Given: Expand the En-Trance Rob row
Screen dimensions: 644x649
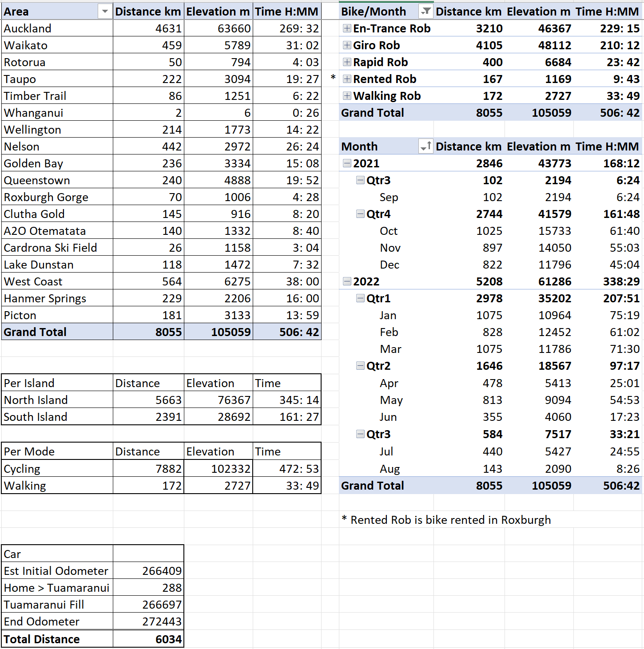Looking at the screenshot, I should coord(347,28).
